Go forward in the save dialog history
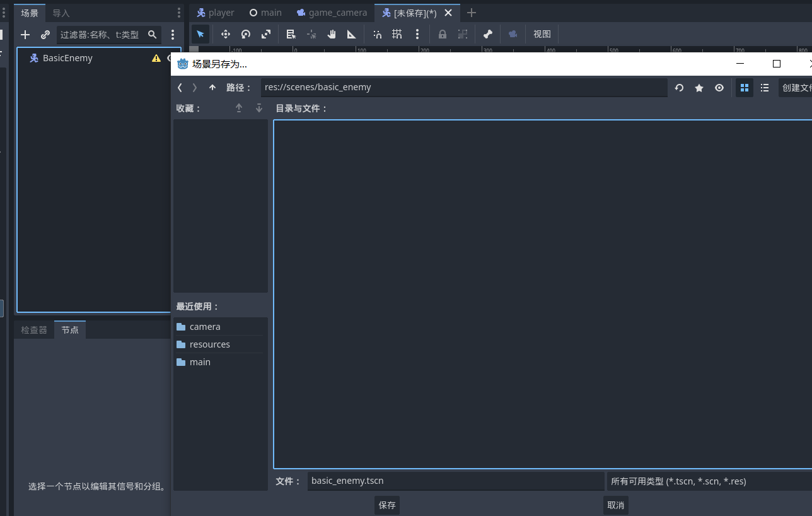 195,88
